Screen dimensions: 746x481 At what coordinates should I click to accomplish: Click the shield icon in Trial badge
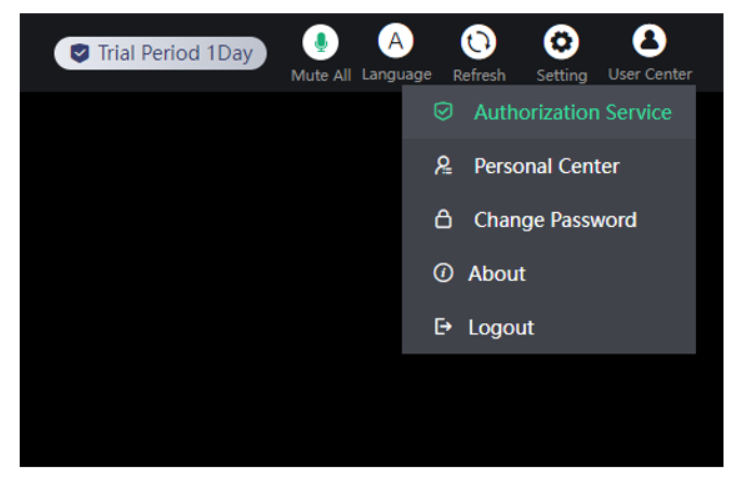coord(79,53)
